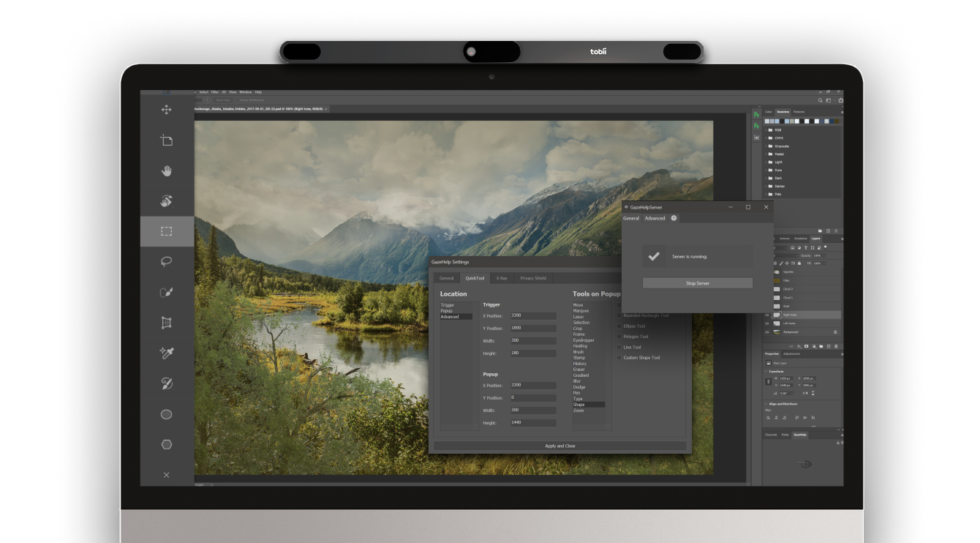Click the search icon in Photoshop top bar
The height and width of the screenshot is (543, 980).
click(x=820, y=100)
